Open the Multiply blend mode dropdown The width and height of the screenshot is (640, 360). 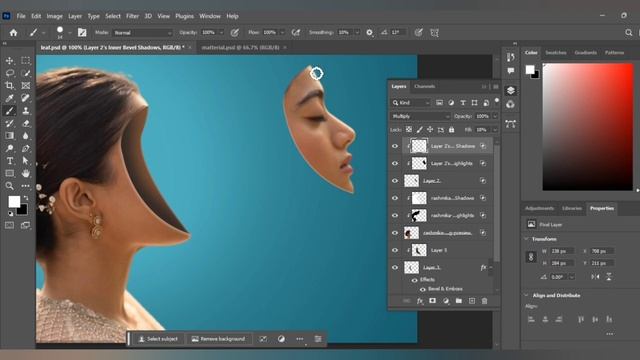tap(420, 116)
